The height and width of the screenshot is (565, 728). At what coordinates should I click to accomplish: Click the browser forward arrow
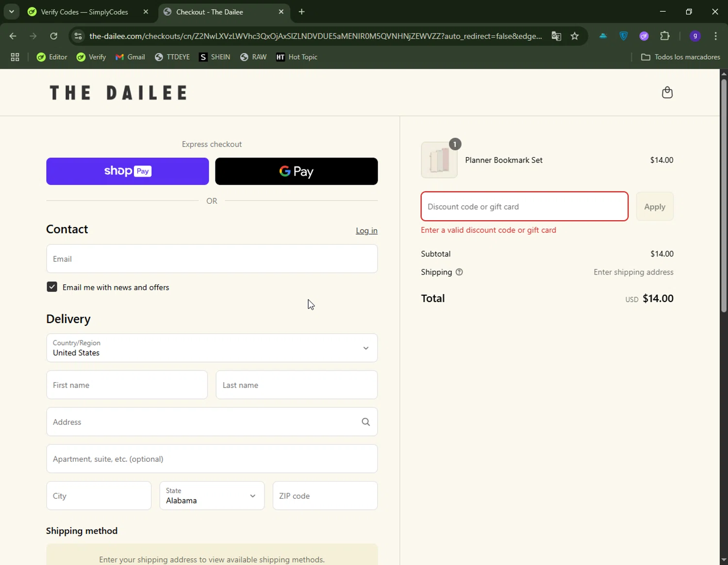point(33,36)
